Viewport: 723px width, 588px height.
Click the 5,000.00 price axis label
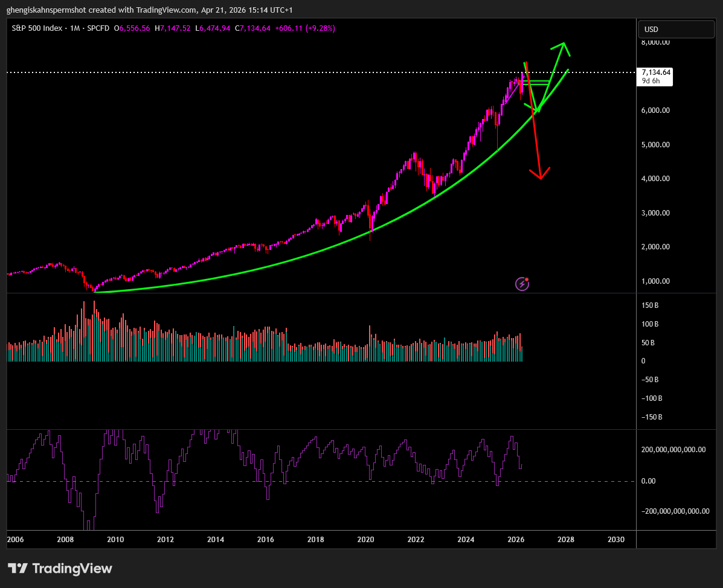click(655, 145)
